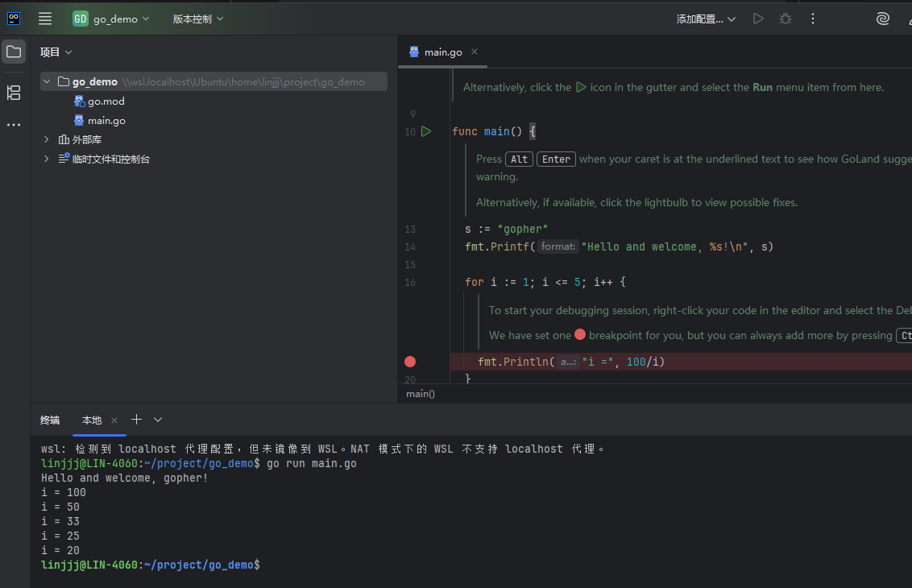Click the gutter run icon beside func main
912x588 pixels.
[426, 131]
